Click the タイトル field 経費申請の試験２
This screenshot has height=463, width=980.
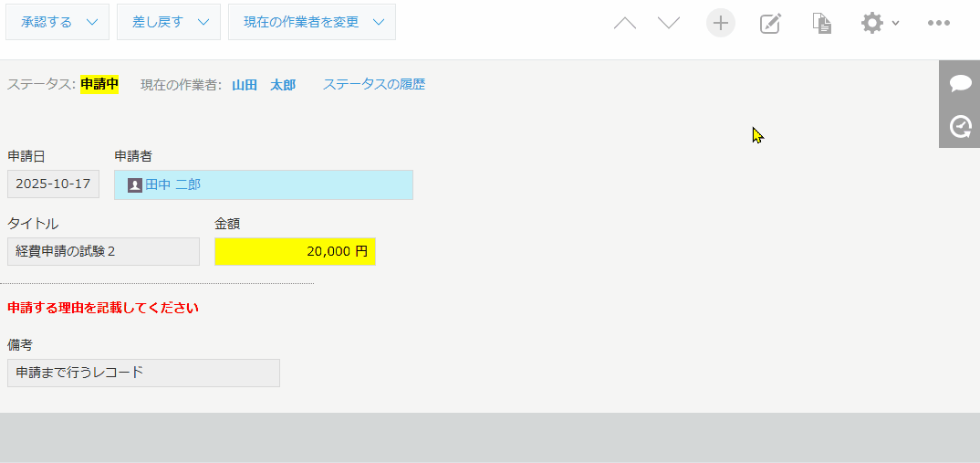(x=103, y=252)
